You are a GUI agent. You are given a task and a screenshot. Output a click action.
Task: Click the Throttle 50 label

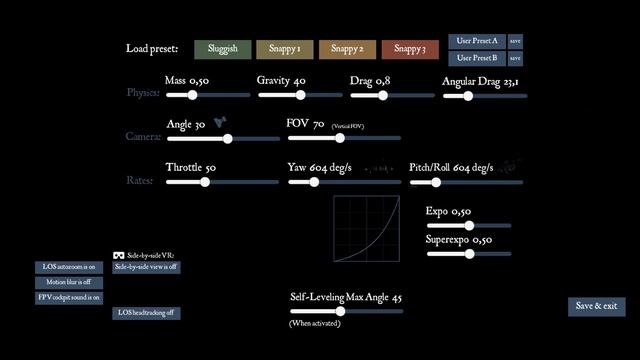191,168
